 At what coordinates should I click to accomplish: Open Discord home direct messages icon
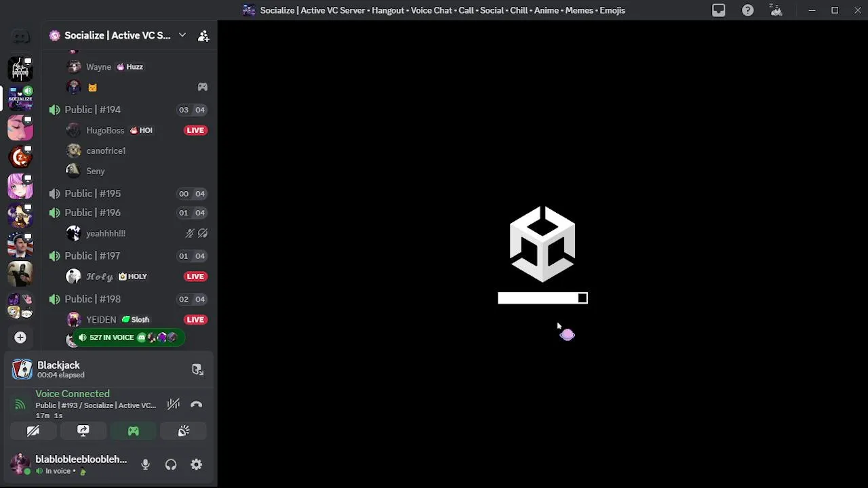20,37
